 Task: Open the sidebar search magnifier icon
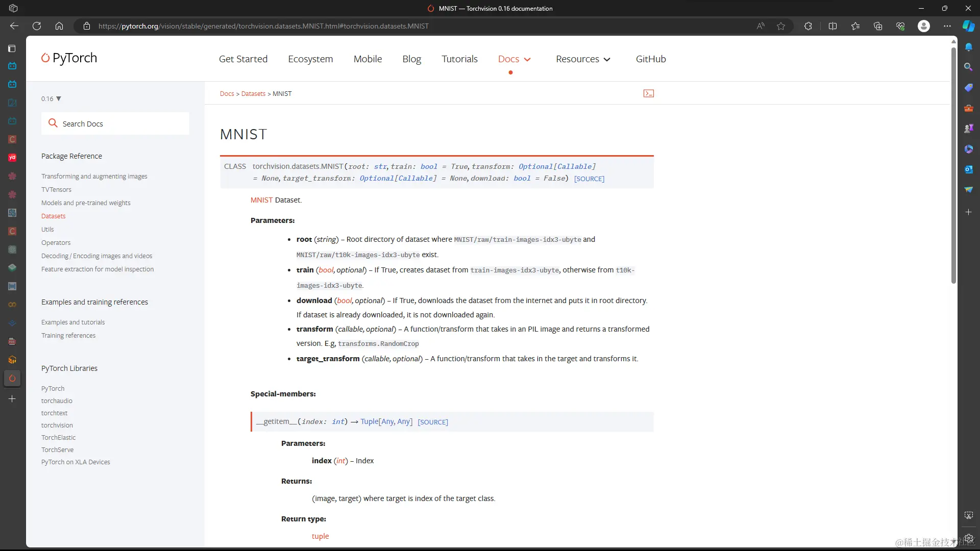(x=968, y=67)
